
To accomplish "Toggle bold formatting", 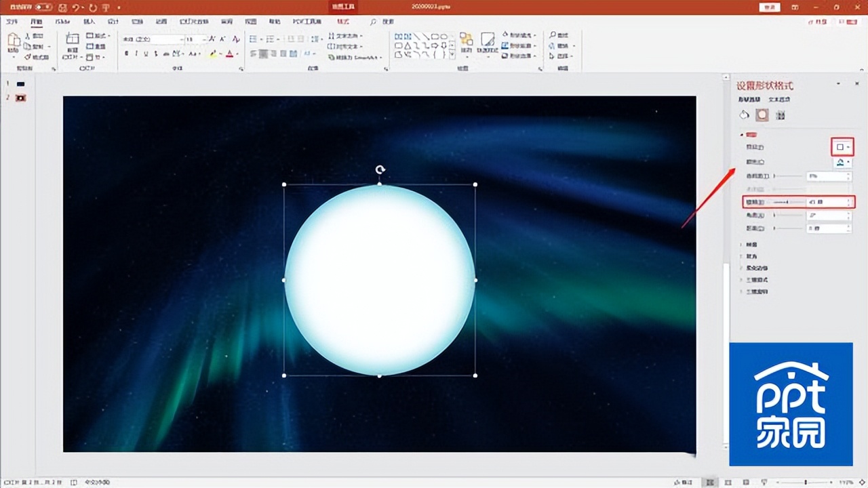I will [x=127, y=54].
